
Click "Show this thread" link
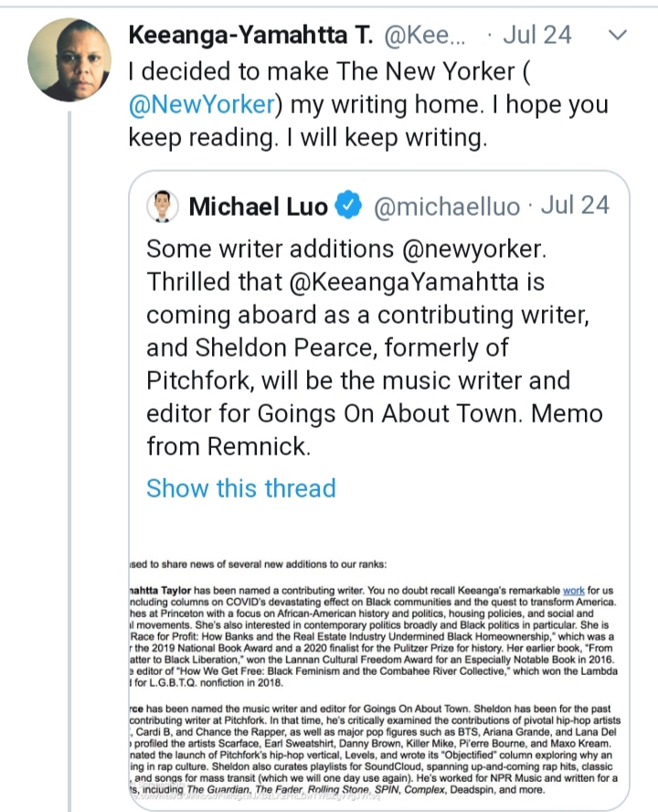click(x=240, y=487)
